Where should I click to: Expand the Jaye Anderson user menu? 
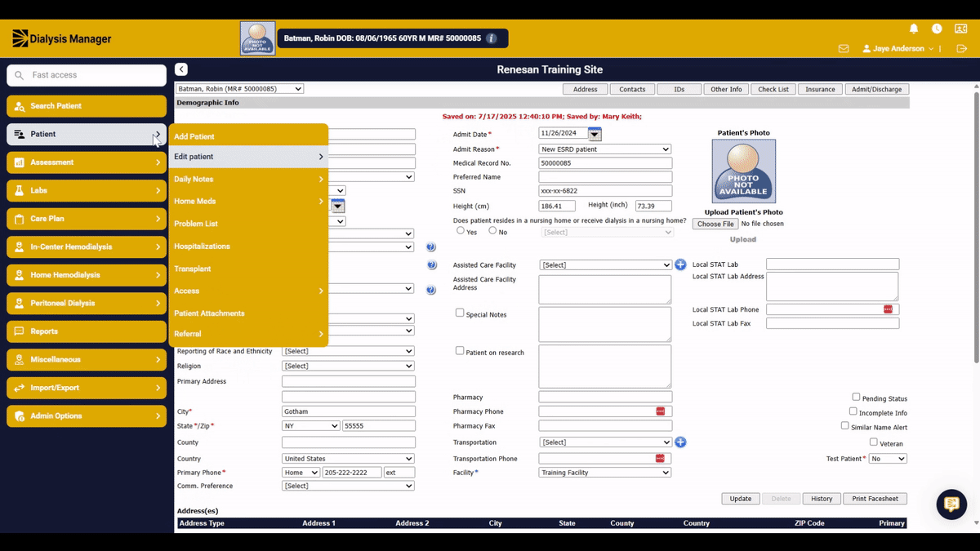(898, 49)
